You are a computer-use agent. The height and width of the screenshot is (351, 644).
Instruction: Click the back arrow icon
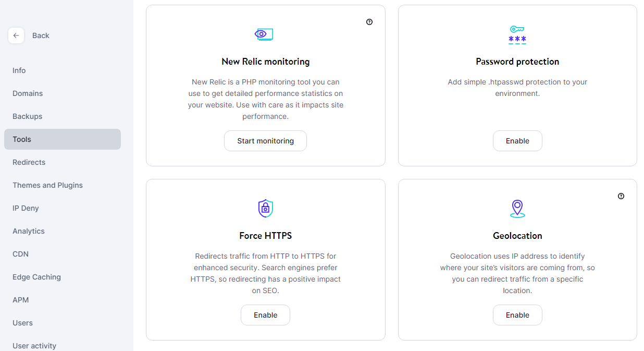pos(16,35)
